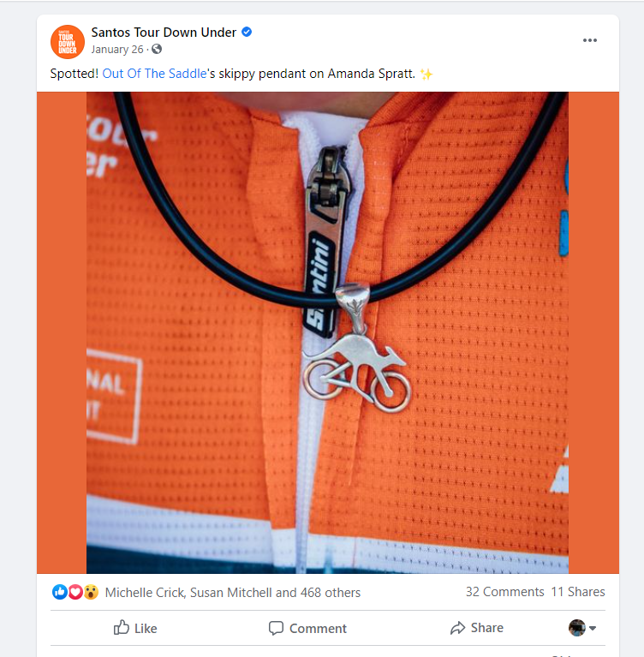The height and width of the screenshot is (657, 644).
Task: Click the verified badge next to page name
Action: pyautogui.click(x=247, y=32)
